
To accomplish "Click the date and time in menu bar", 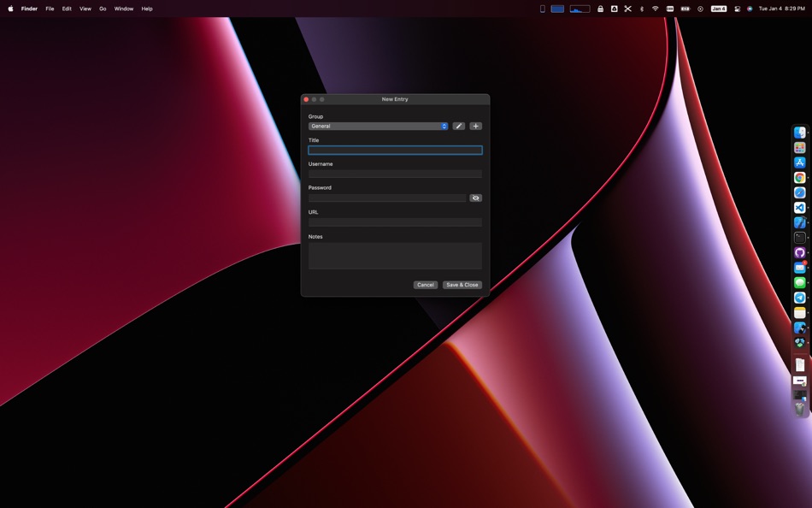I will tap(781, 9).
